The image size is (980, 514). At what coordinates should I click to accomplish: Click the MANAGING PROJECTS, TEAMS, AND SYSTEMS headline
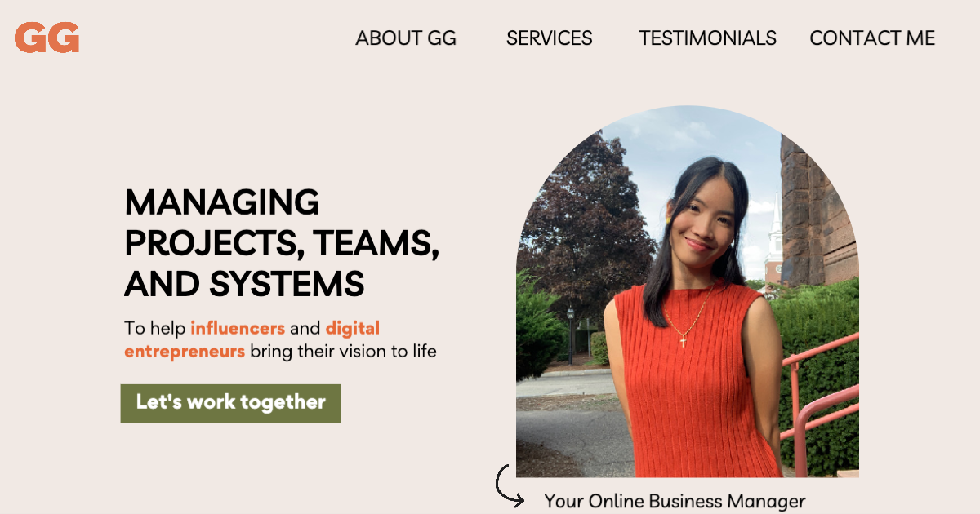point(282,242)
